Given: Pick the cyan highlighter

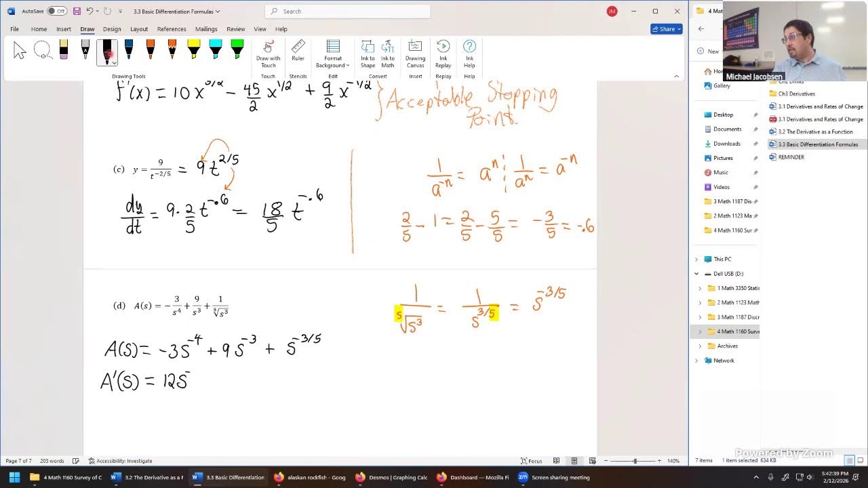Looking at the screenshot, I should pyautogui.click(x=216, y=50).
